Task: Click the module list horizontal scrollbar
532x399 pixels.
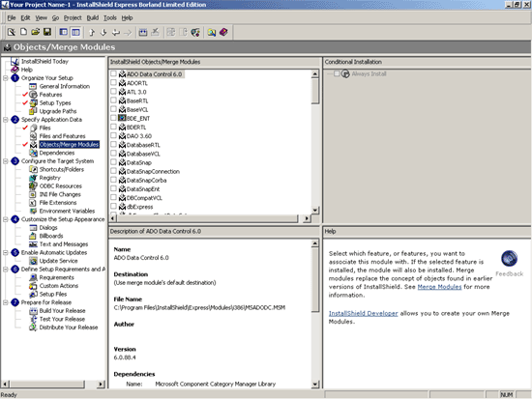Action: (x=207, y=218)
